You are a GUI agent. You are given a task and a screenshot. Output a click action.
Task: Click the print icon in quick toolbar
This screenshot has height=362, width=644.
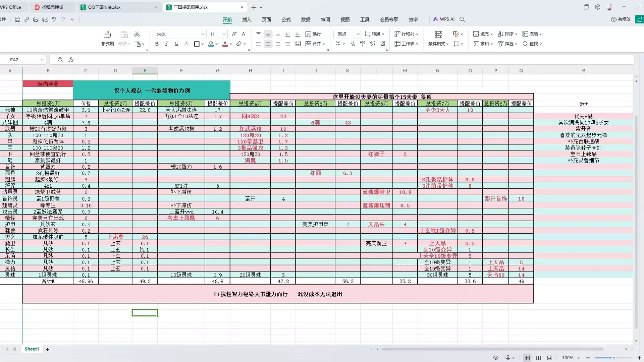click(x=36, y=19)
